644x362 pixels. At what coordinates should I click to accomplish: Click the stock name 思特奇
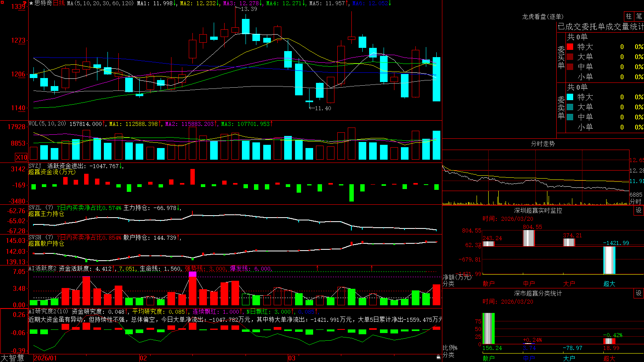(43, 3)
